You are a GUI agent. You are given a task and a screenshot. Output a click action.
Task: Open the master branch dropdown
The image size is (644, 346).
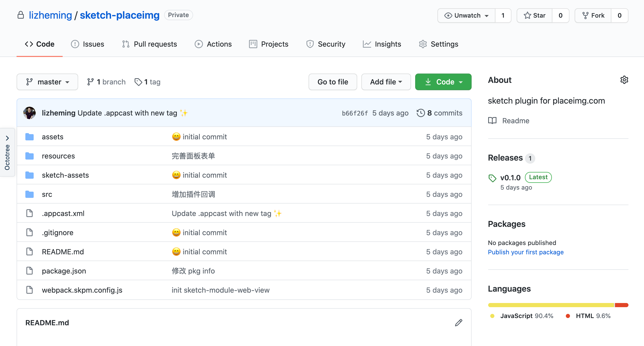(x=47, y=82)
